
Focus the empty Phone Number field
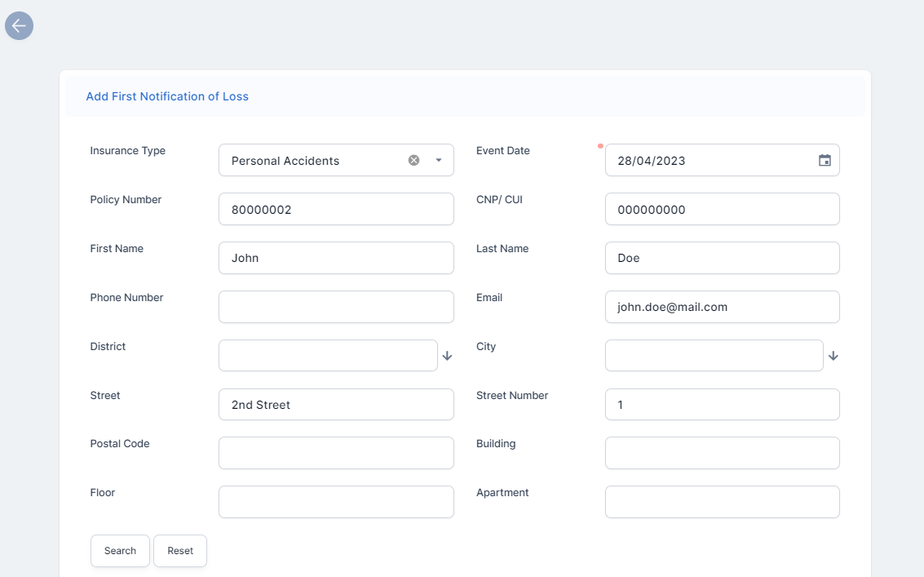pos(336,307)
